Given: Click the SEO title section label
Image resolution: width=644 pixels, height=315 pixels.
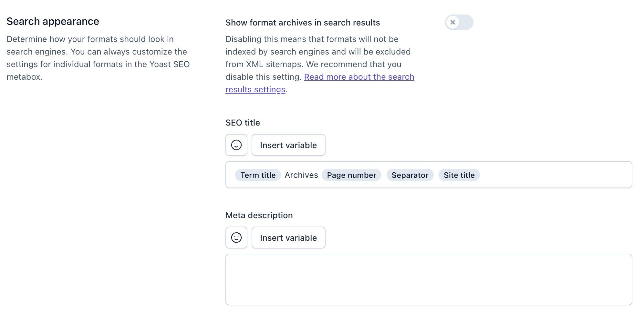Looking at the screenshot, I should (243, 123).
